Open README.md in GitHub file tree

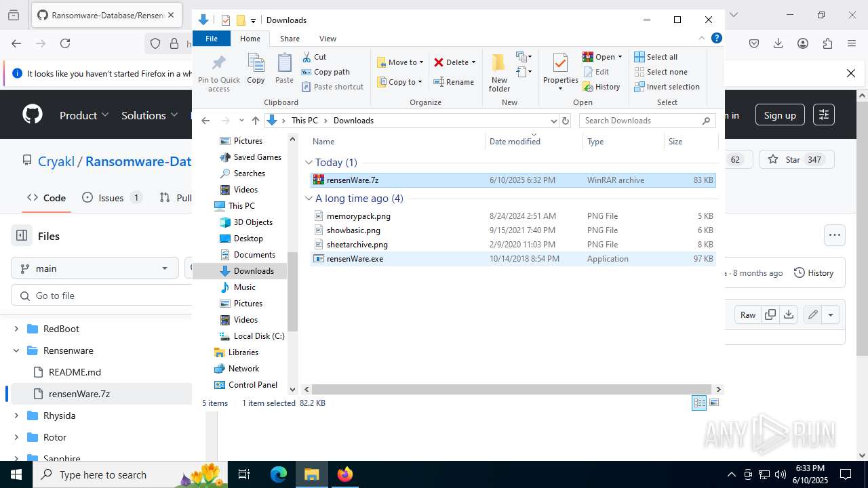pyautogui.click(x=75, y=372)
